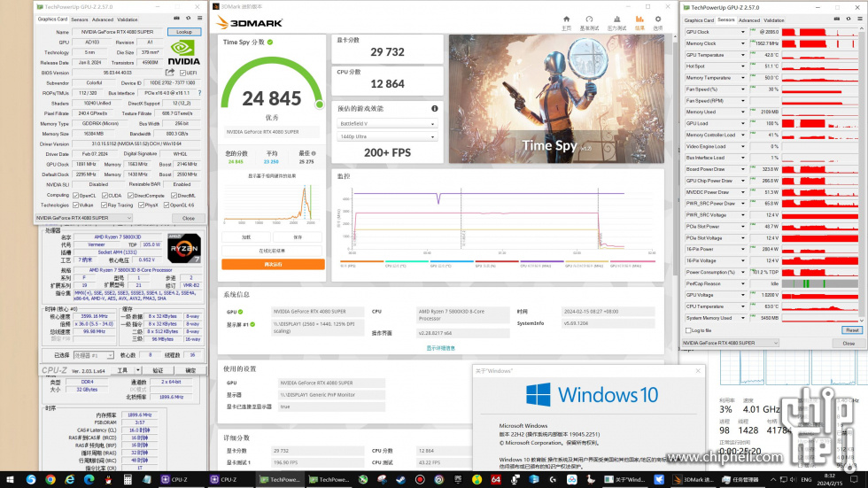
Task: Switch to Validation tab in right GPU-Z window
Action: pyautogui.click(x=774, y=20)
